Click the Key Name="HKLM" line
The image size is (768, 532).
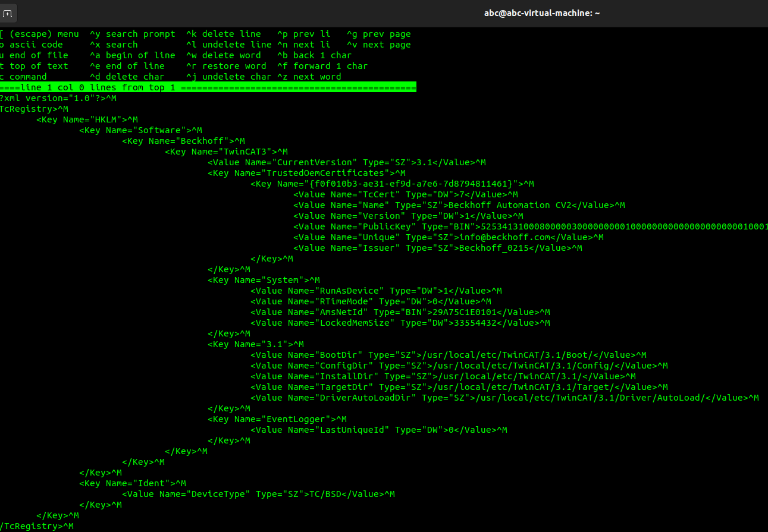pos(87,119)
